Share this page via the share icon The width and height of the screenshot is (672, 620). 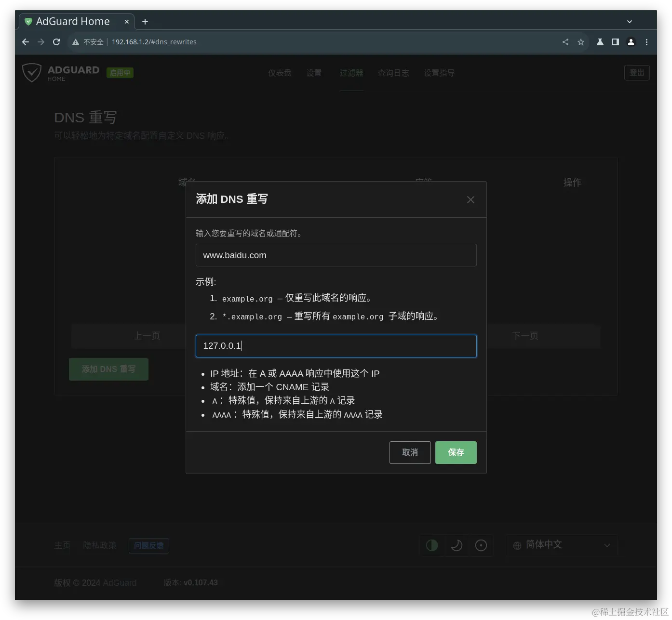tap(565, 42)
